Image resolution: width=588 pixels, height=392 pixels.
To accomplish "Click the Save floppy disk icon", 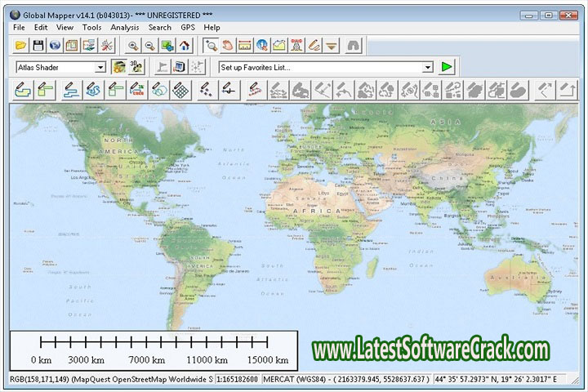I will point(38,46).
